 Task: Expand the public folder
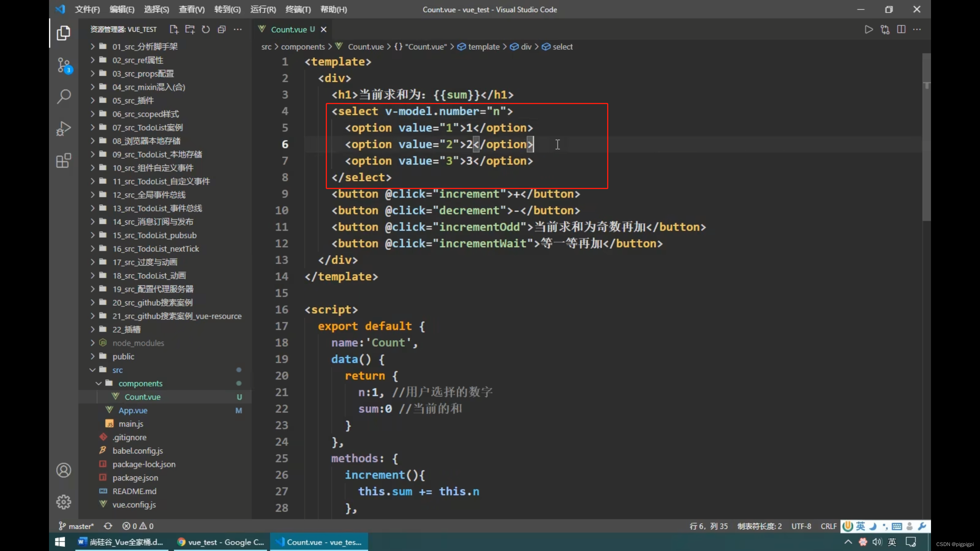(x=165, y=357)
